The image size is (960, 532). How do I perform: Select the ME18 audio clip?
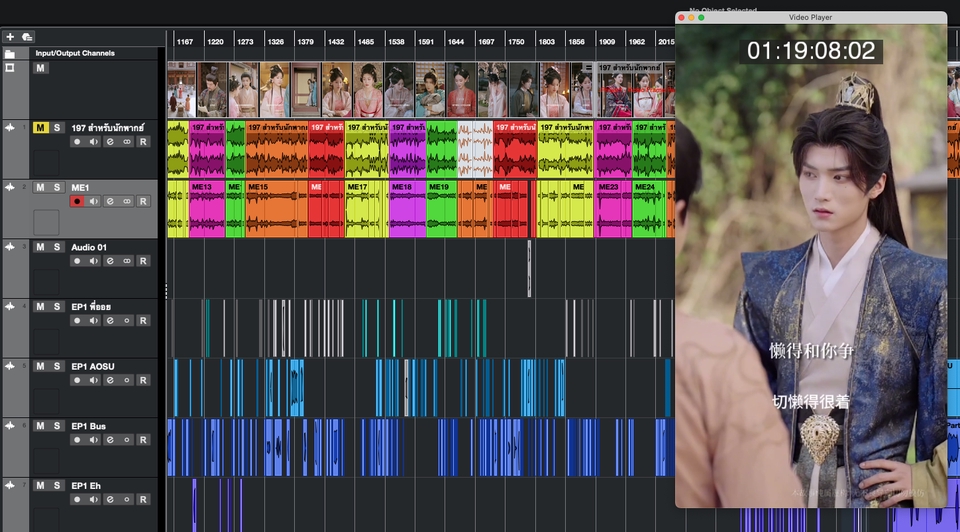pyautogui.click(x=407, y=209)
